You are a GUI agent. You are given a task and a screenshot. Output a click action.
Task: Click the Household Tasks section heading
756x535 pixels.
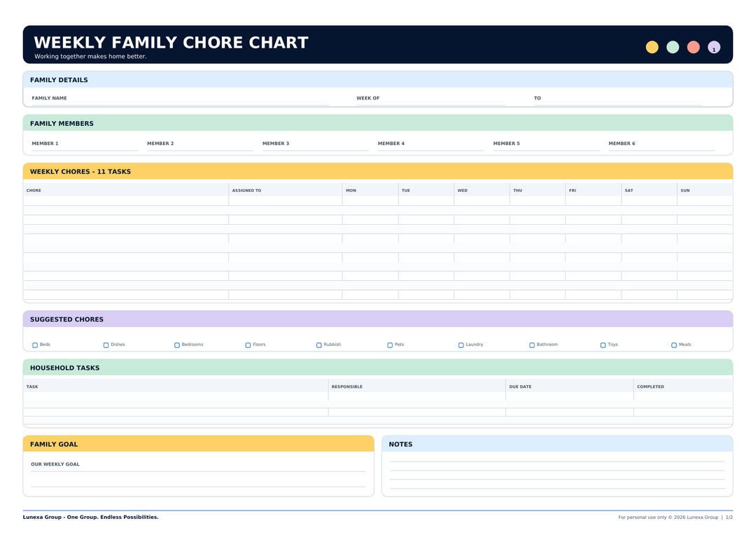64,368
